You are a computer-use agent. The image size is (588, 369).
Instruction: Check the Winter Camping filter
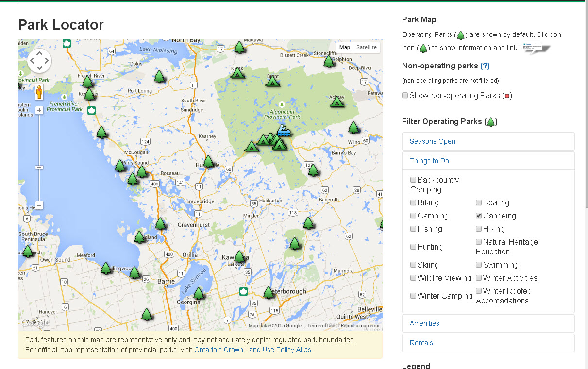click(x=413, y=296)
